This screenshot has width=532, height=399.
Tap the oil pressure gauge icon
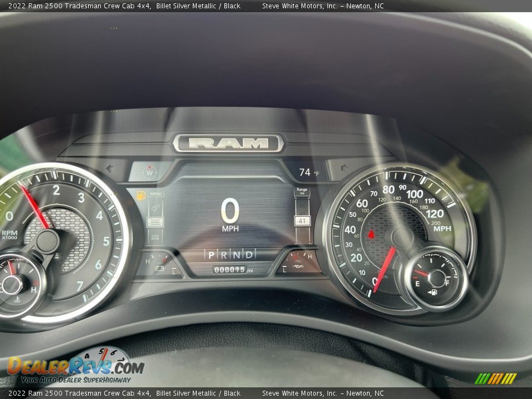click(x=298, y=266)
